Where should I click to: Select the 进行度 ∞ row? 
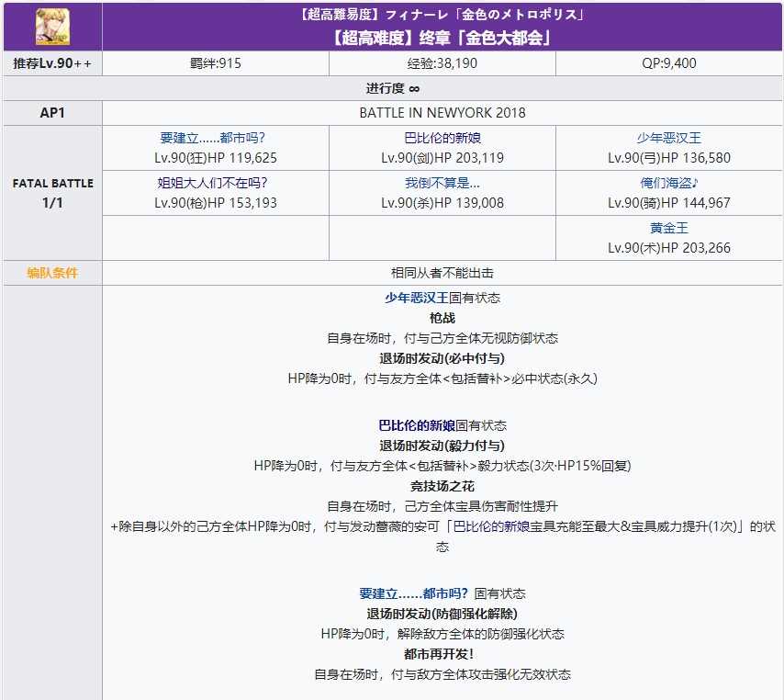[393, 88]
